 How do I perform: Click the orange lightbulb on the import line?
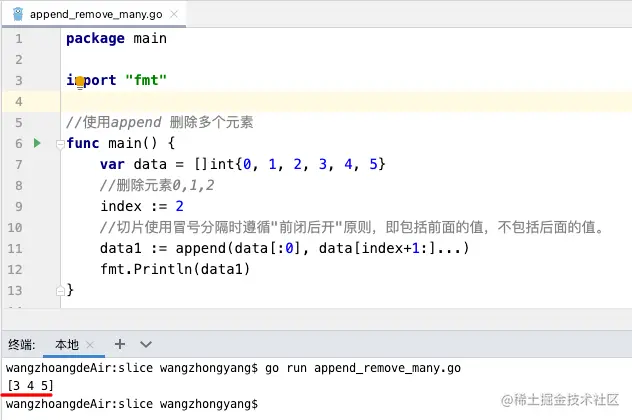[x=79, y=81]
